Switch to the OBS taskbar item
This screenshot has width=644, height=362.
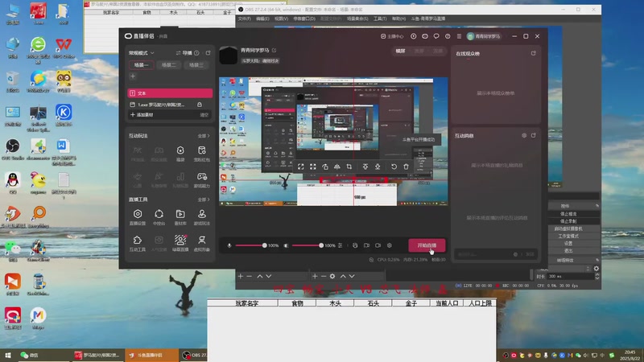[194, 355]
